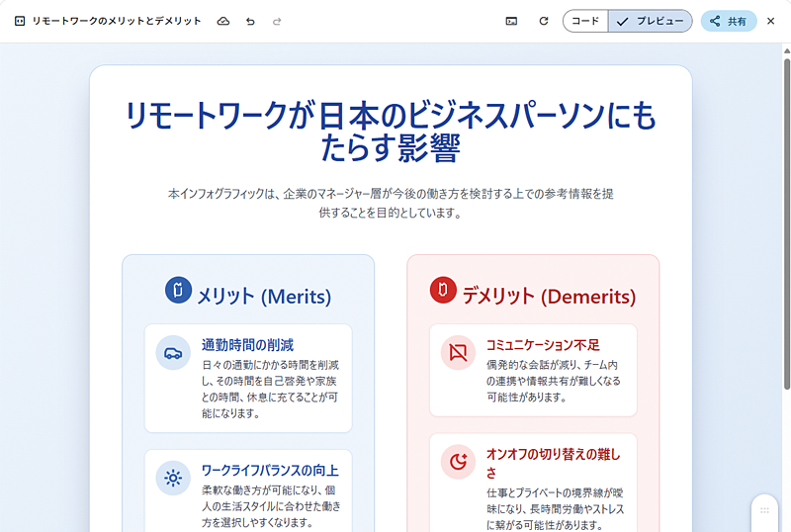Click the floating grip handle at bottom right
The width and height of the screenshot is (791, 532).
764,511
